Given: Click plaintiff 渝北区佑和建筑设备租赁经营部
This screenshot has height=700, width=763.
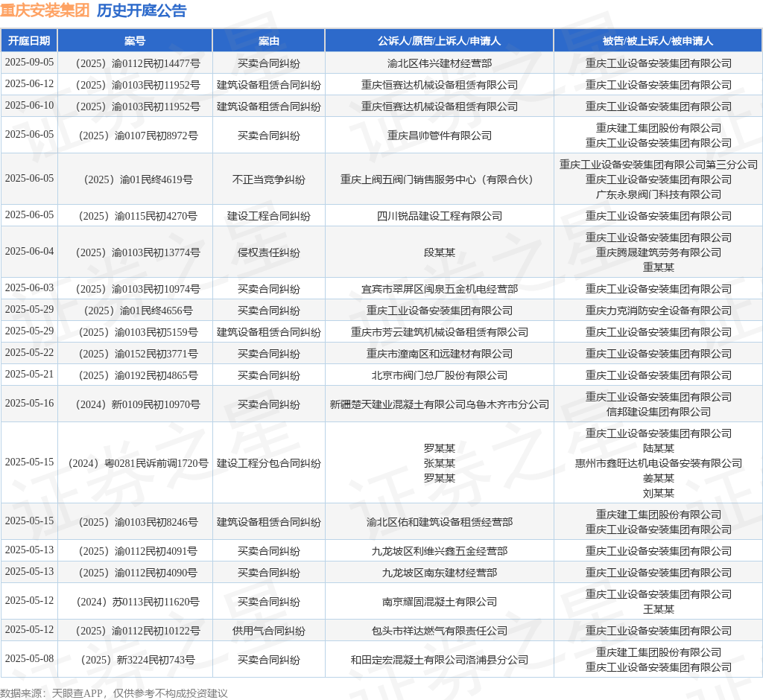Looking at the screenshot, I should [x=440, y=521].
